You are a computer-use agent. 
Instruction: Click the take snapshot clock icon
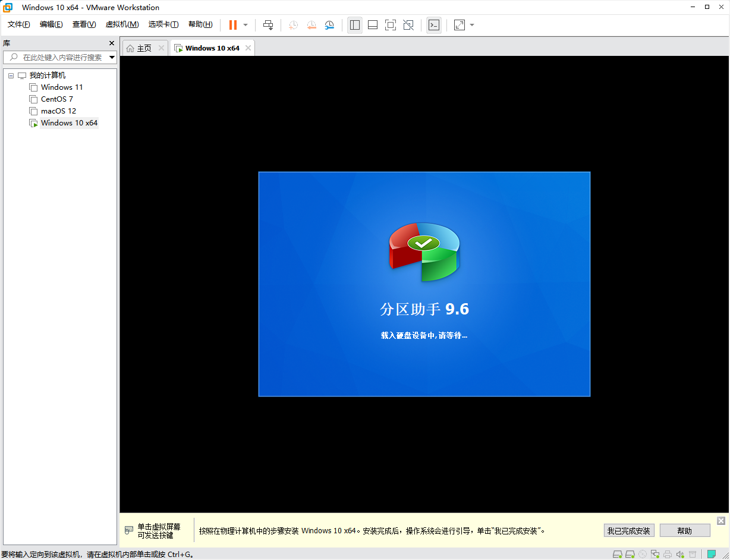click(293, 25)
